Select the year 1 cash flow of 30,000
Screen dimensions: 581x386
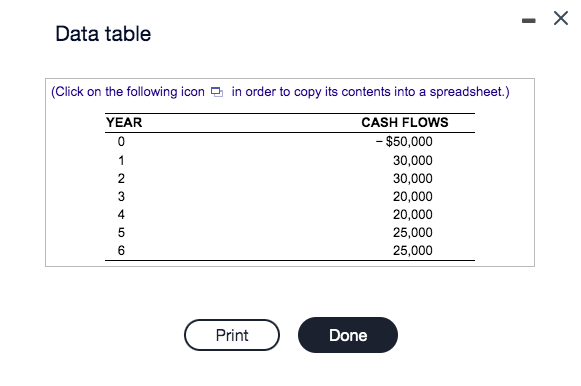click(x=412, y=160)
